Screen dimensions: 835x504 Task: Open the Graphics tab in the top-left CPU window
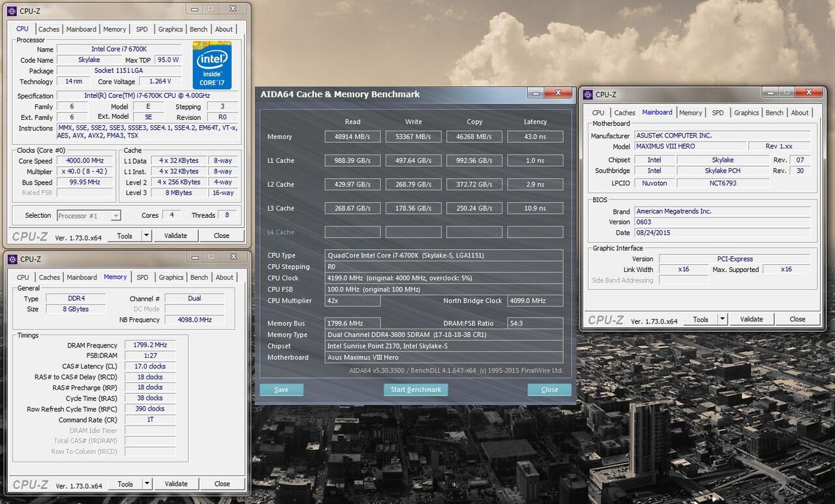[x=170, y=29]
